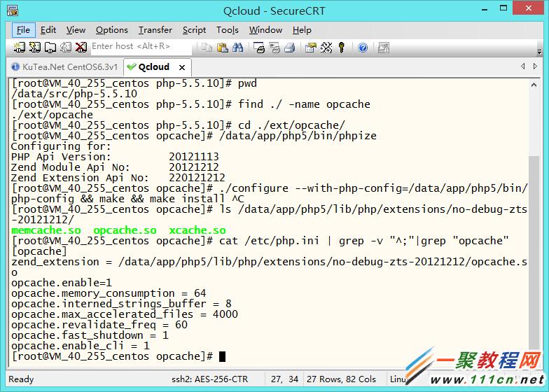Click the Connect in Tab icon
This screenshot has height=392, width=549.
click(x=50, y=48)
